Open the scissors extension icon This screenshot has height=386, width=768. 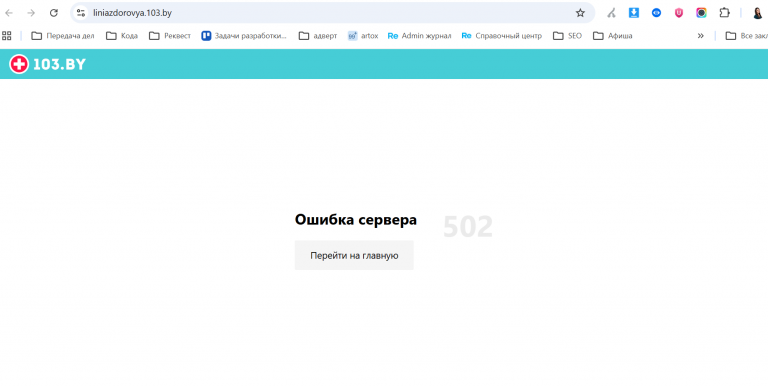pyautogui.click(x=611, y=13)
